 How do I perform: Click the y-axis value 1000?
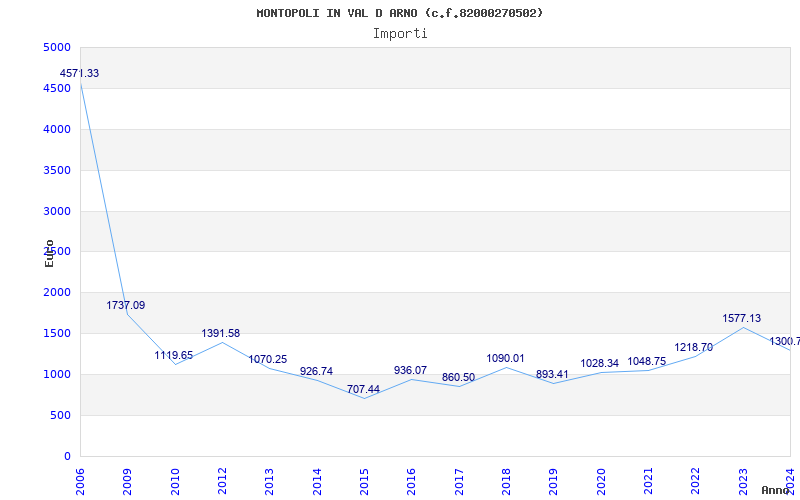point(57,374)
